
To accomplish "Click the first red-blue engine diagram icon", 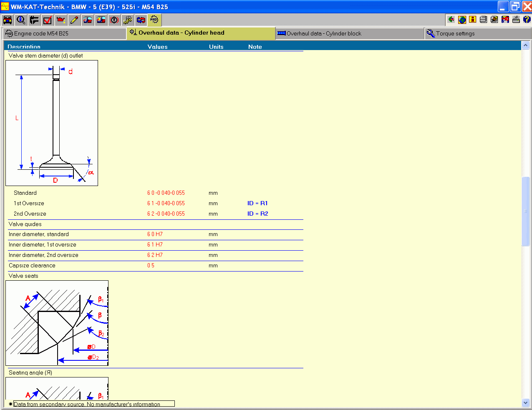I will [88, 20].
